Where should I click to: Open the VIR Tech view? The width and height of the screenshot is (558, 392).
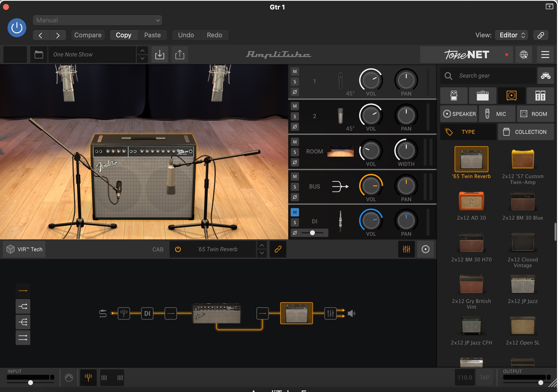tap(24, 249)
